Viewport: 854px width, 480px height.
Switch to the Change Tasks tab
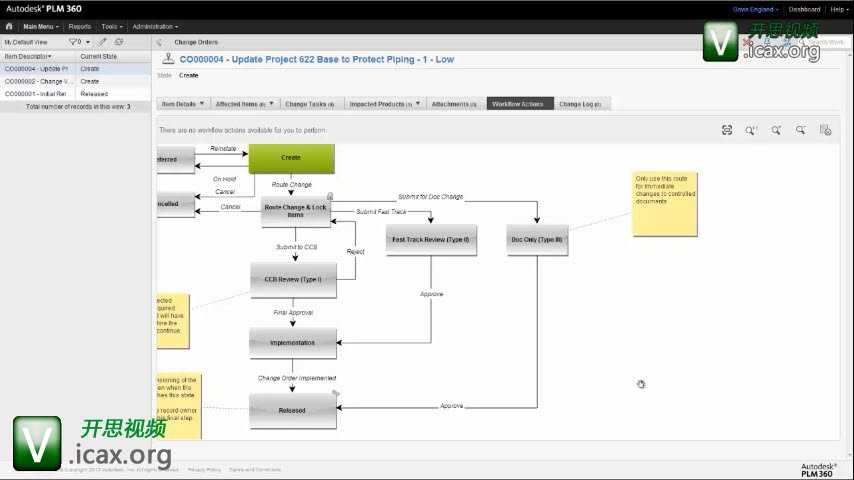[309, 104]
